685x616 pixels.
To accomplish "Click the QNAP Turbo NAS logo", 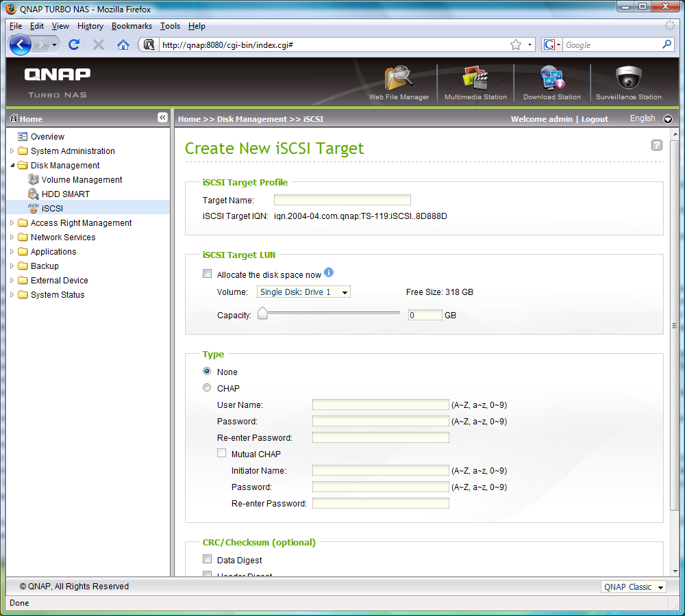I will point(58,83).
